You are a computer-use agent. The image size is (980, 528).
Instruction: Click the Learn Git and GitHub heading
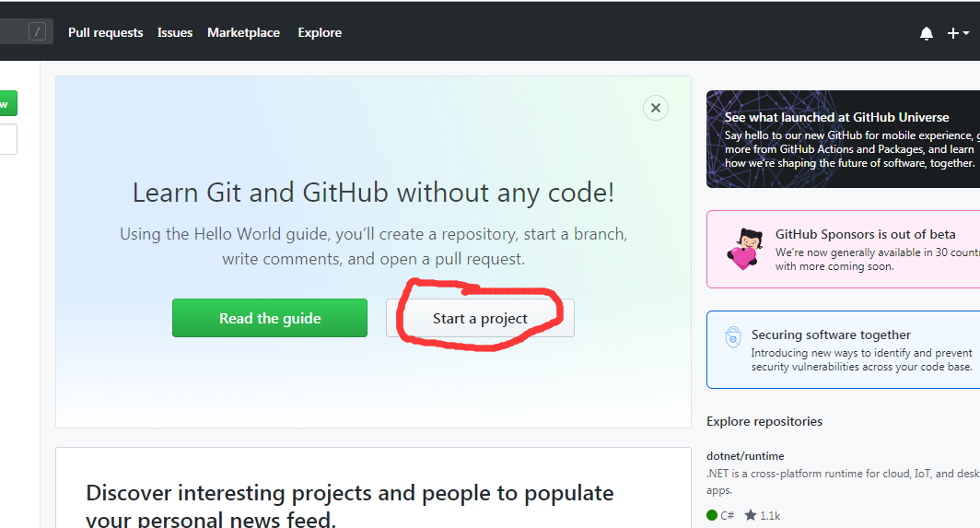[x=374, y=193]
